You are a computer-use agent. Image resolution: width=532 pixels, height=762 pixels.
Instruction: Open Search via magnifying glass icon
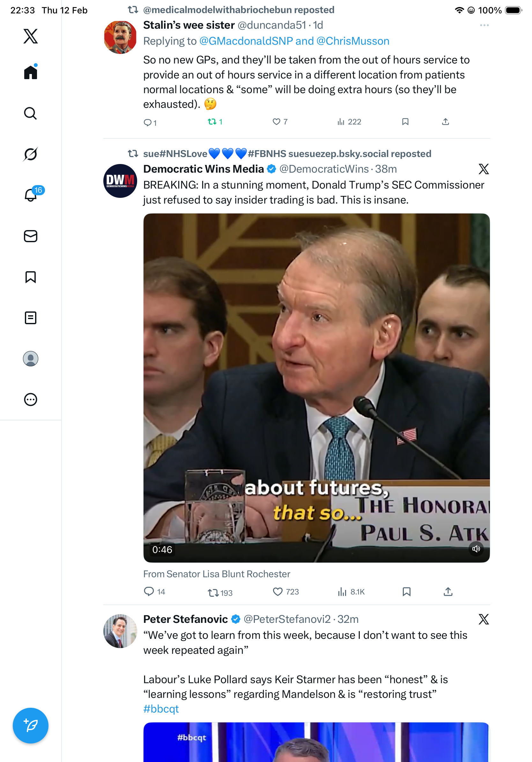point(31,114)
